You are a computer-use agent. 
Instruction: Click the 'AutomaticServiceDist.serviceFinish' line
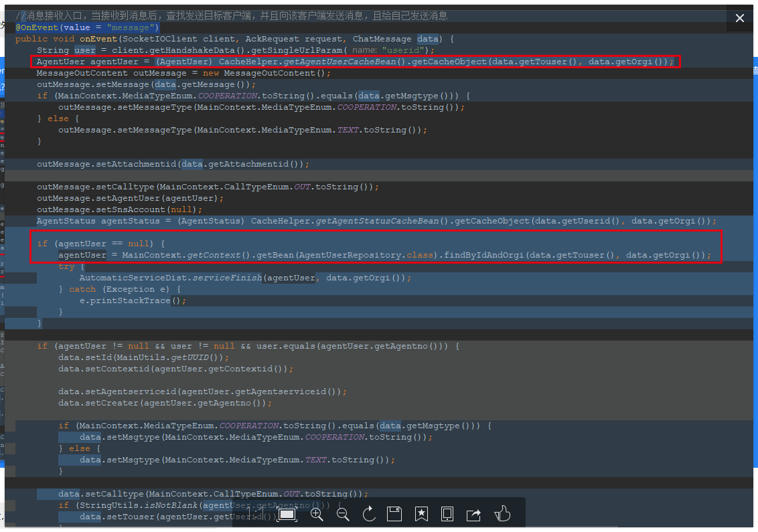coord(245,278)
